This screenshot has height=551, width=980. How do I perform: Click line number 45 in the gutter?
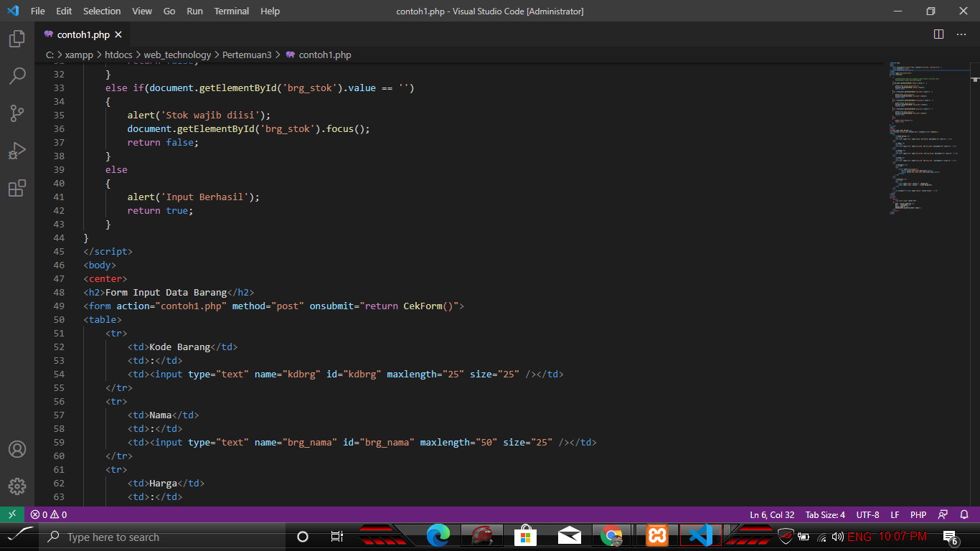(x=59, y=251)
